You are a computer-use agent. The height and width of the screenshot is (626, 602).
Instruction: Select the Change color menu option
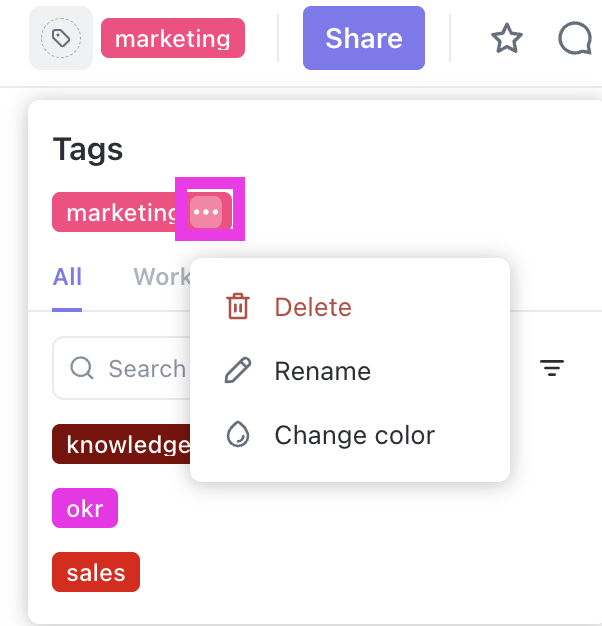(x=354, y=435)
